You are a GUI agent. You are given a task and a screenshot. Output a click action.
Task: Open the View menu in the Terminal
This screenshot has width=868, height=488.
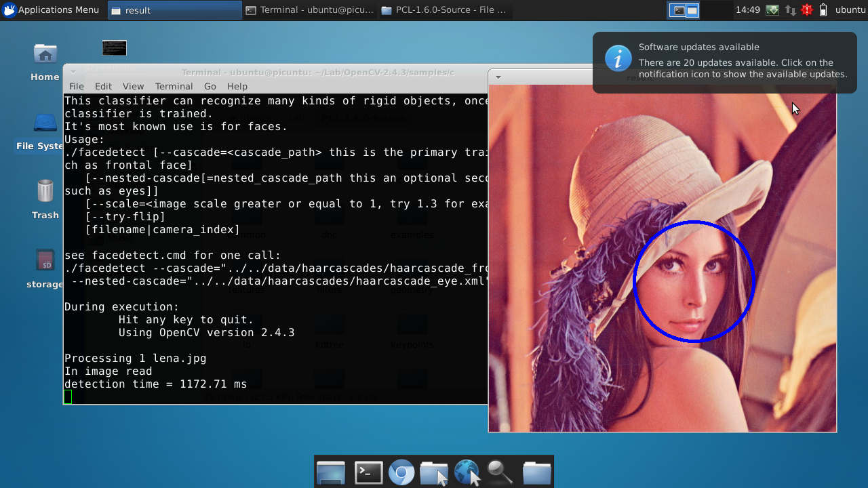133,86
